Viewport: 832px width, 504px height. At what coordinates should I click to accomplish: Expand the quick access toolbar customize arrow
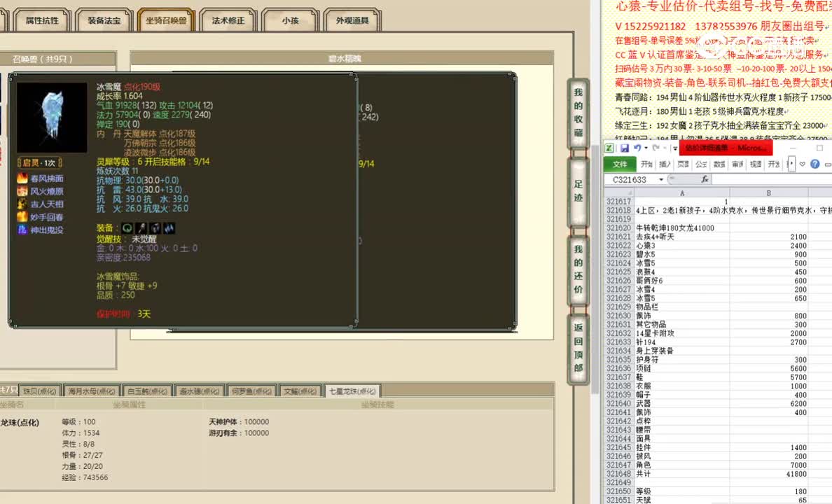674,148
